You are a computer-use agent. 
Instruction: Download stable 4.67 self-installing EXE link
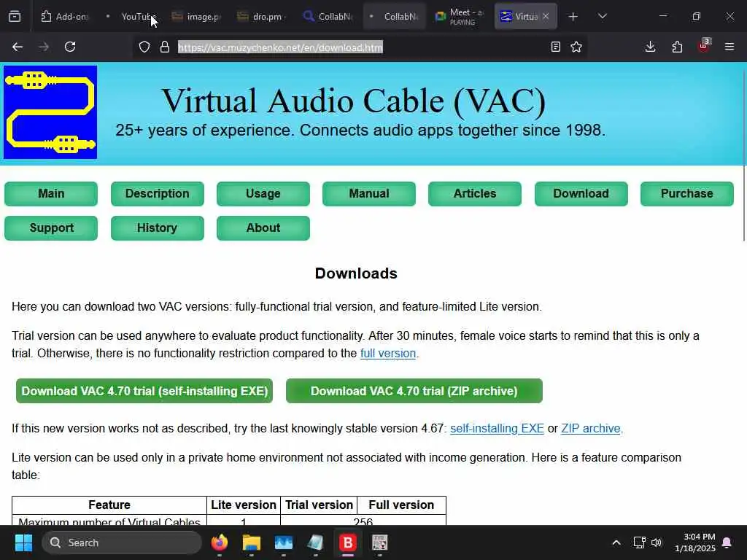click(497, 428)
